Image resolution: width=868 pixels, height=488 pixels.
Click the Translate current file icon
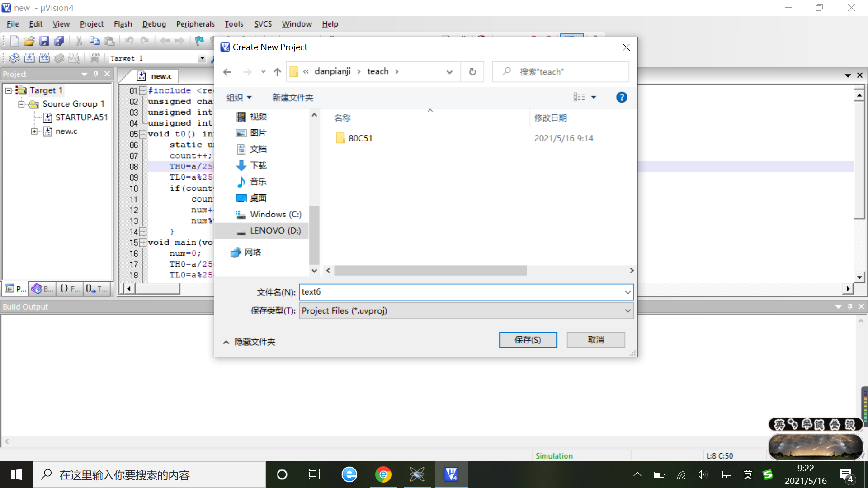[x=14, y=58]
